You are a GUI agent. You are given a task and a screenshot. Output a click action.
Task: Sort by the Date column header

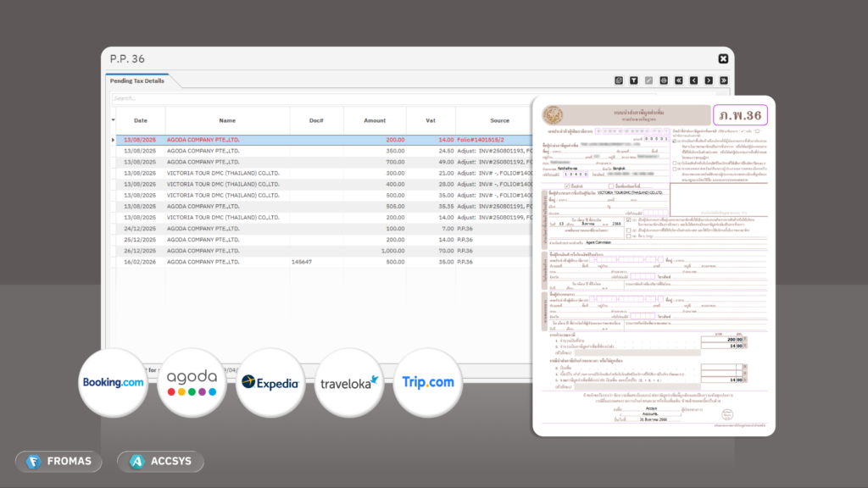click(141, 120)
